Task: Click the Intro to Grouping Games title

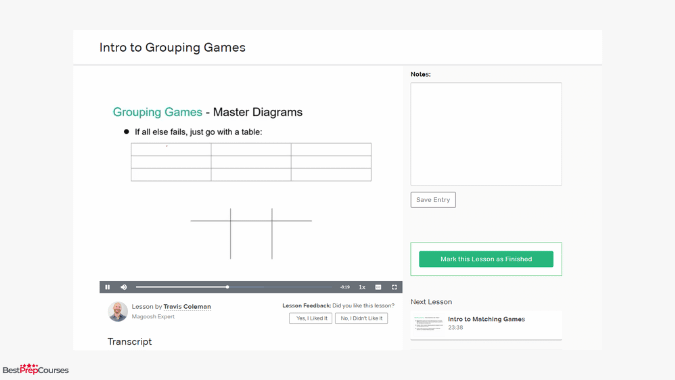Action: 172,47
